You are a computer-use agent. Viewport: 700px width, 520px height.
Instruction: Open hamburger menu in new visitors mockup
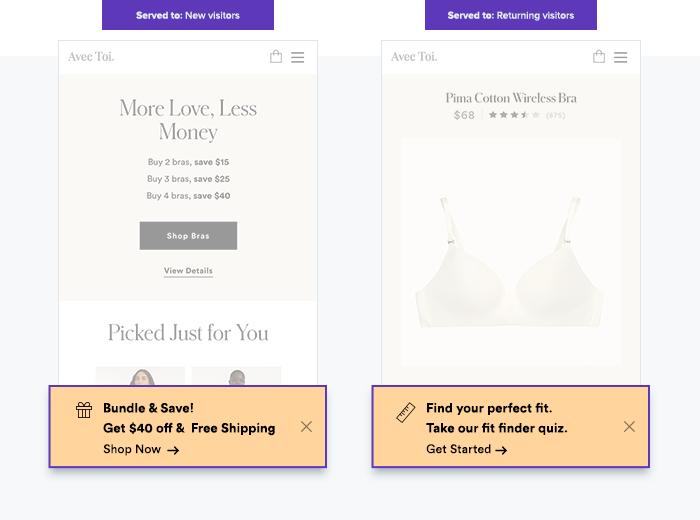click(x=298, y=57)
